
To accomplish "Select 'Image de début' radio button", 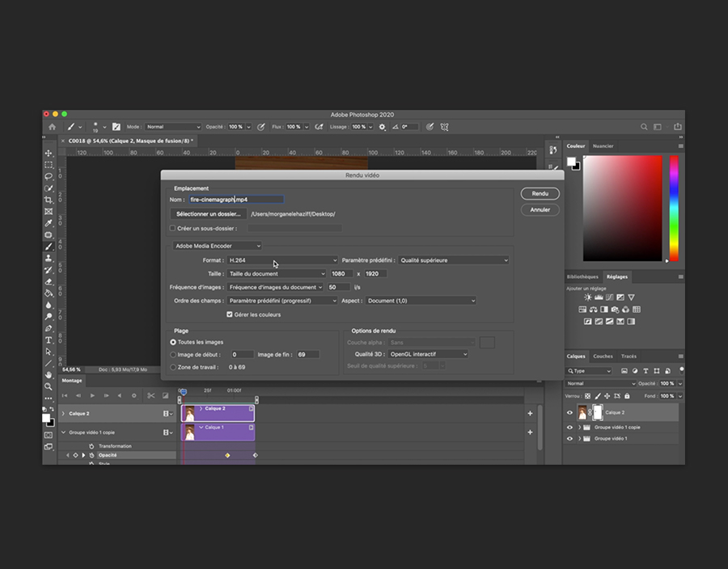I will click(x=173, y=355).
